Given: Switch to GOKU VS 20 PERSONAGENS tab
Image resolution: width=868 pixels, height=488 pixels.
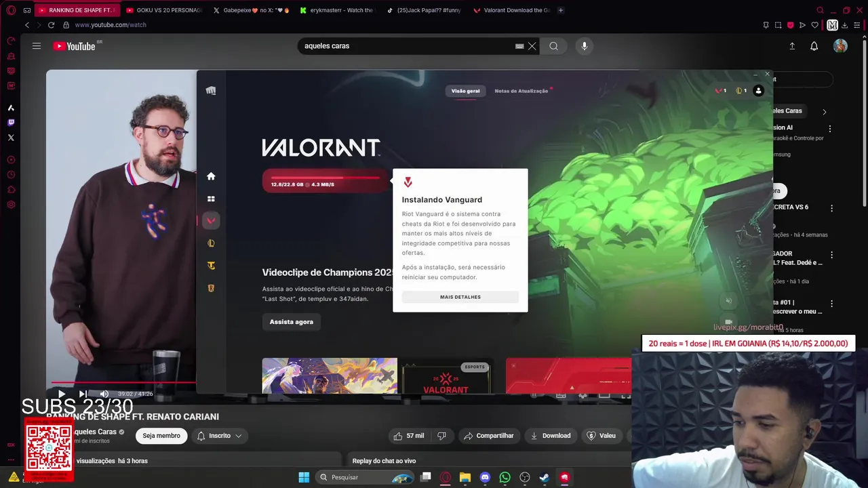Looking at the screenshot, I should pyautogui.click(x=165, y=10).
